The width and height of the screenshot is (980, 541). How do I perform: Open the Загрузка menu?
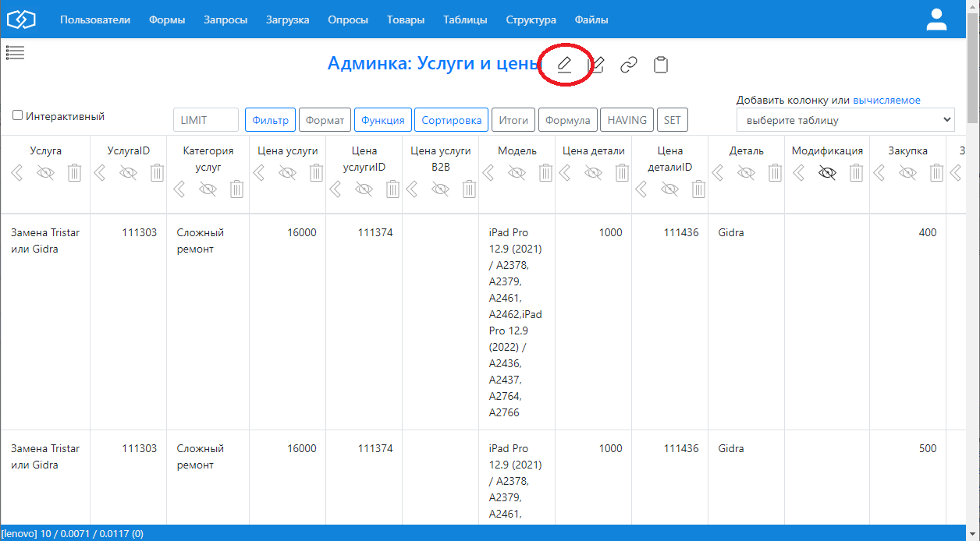pos(287,20)
